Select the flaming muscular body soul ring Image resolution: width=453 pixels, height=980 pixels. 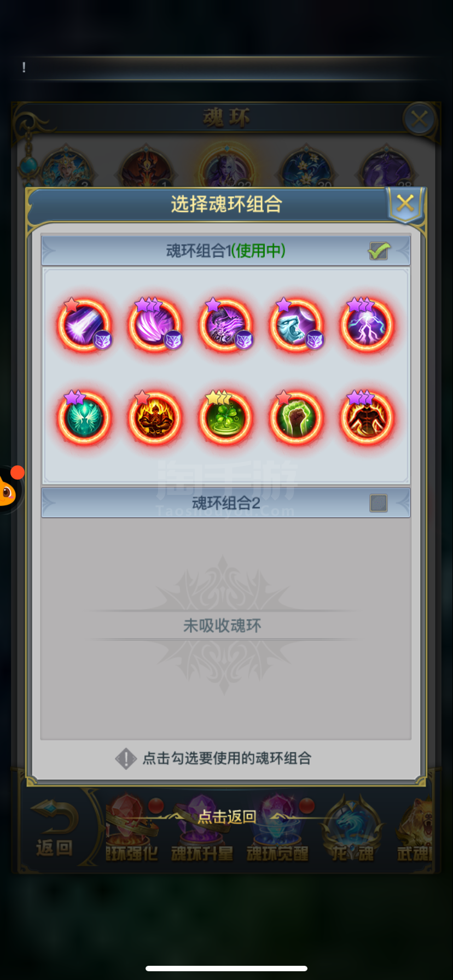[x=367, y=418]
